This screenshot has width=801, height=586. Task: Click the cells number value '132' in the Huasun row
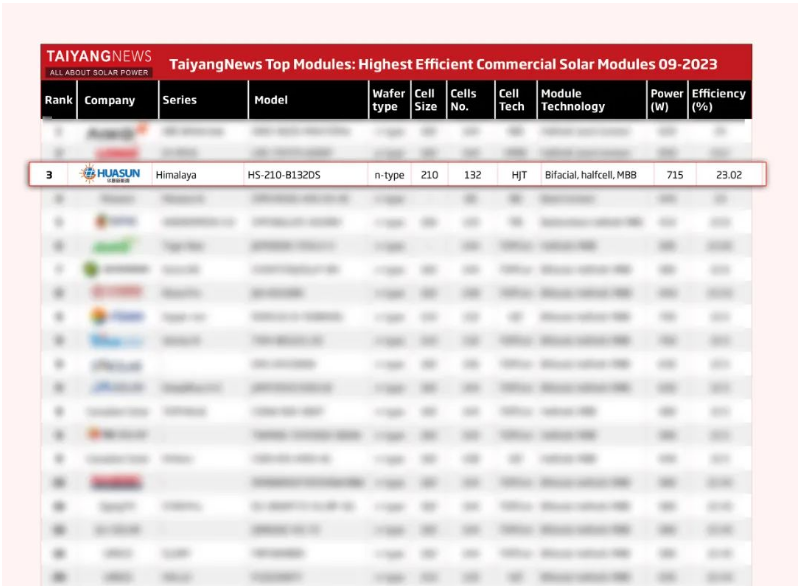coord(473,175)
